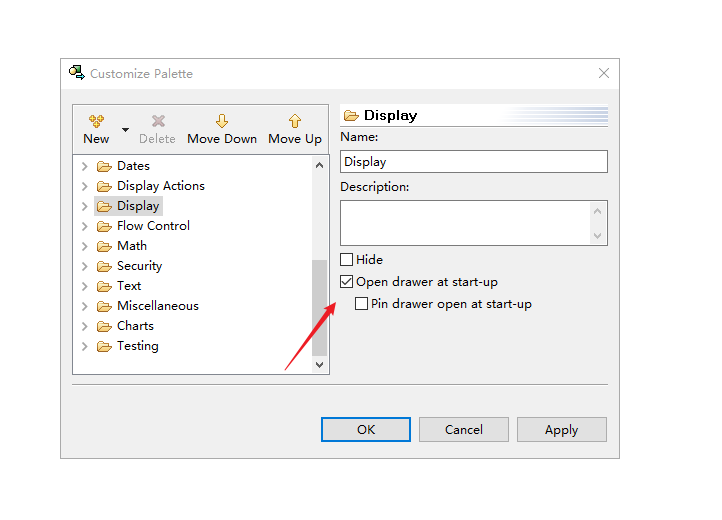Select the Charts folder icon
Screen dimensions: 722x520
click(104, 326)
